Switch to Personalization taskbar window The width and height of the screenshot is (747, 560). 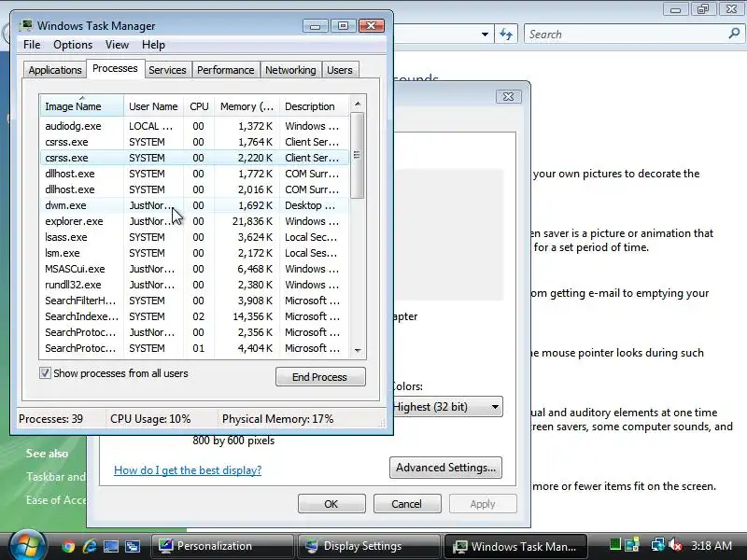221,546
